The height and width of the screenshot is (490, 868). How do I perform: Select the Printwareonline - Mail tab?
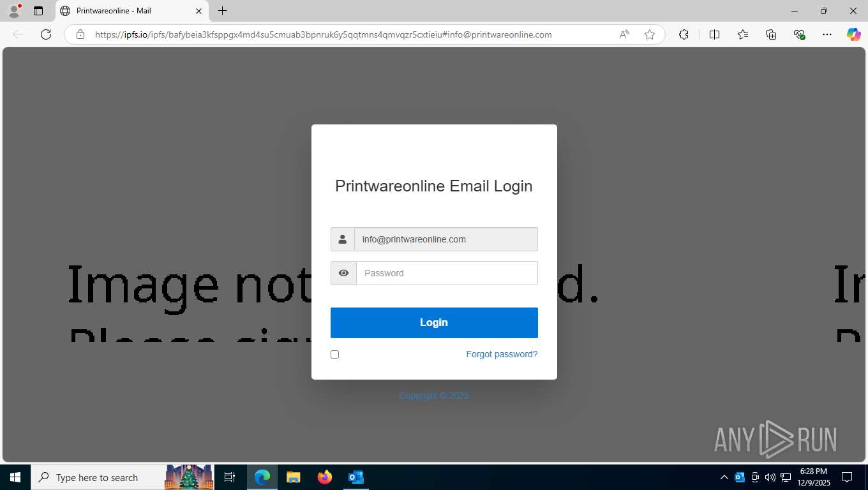(x=131, y=11)
